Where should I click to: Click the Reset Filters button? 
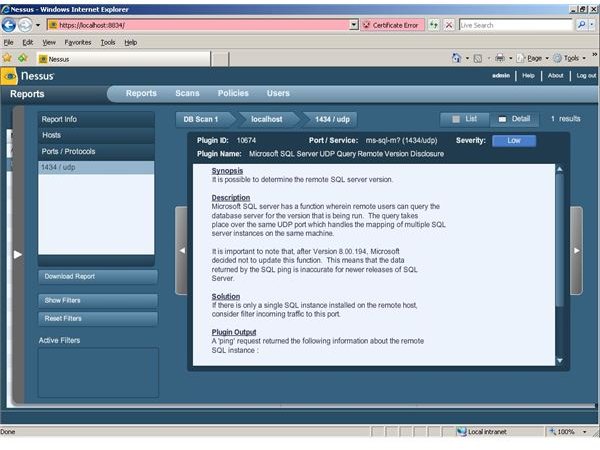[98, 319]
